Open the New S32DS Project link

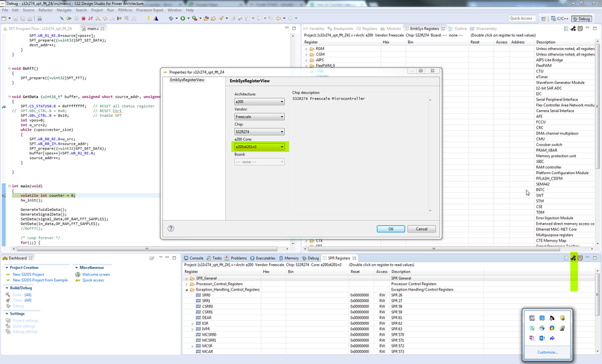29,273
